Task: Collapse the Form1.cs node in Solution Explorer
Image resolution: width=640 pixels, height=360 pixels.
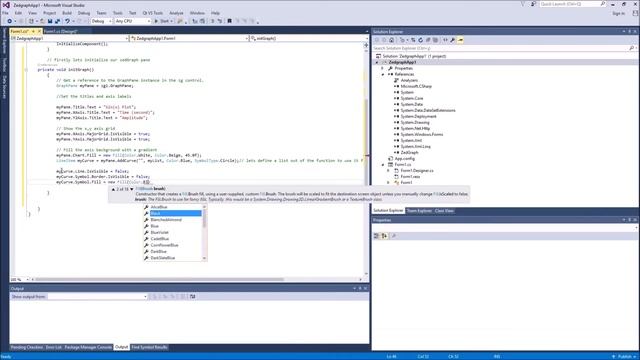Action: 383,164
